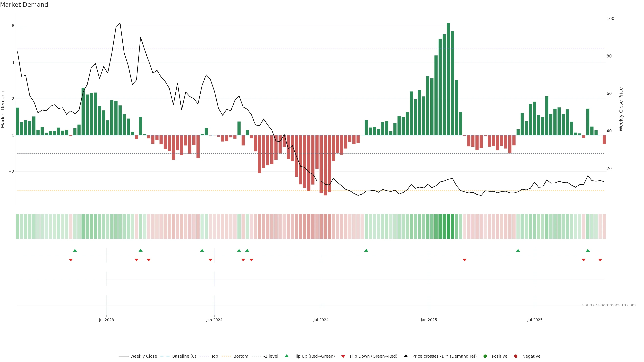Click the Market Demand chart title
The image size is (644, 362).
point(24,5)
